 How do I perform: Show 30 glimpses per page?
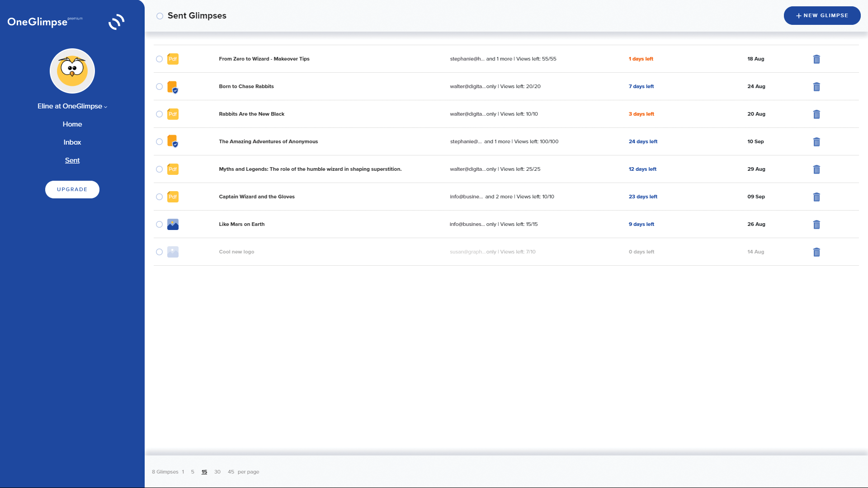(x=217, y=472)
